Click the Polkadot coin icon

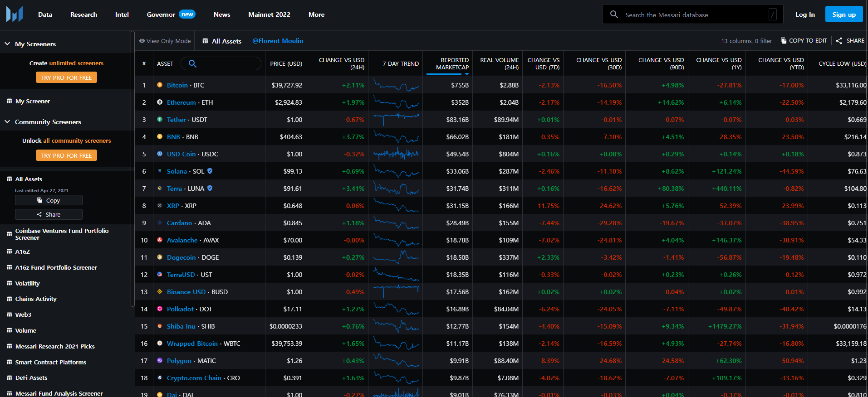pyautogui.click(x=160, y=309)
